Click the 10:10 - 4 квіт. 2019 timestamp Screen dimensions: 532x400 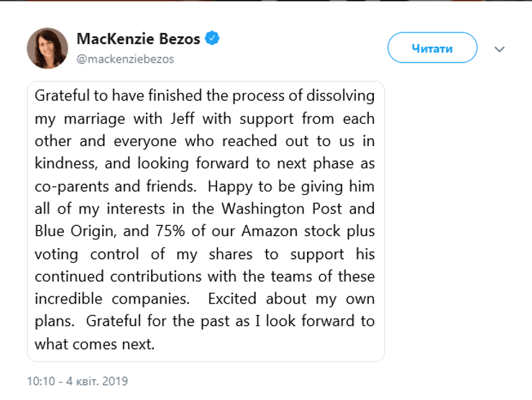tap(78, 381)
